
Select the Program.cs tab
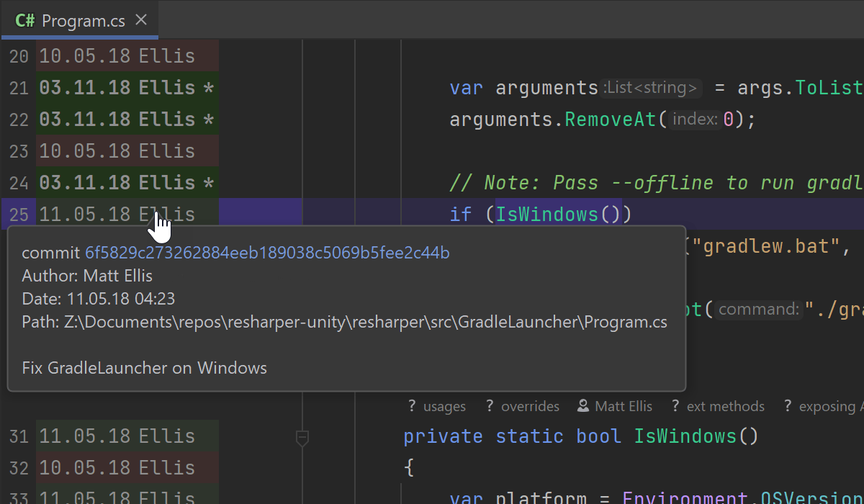[83, 20]
